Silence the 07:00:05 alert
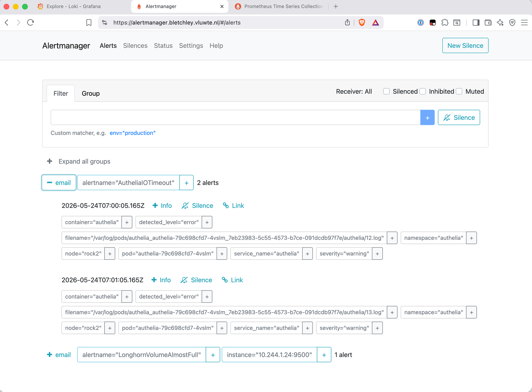 click(197, 206)
